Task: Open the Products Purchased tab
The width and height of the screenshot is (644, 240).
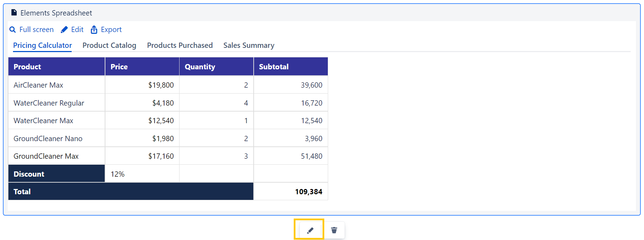Action: (180, 45)
